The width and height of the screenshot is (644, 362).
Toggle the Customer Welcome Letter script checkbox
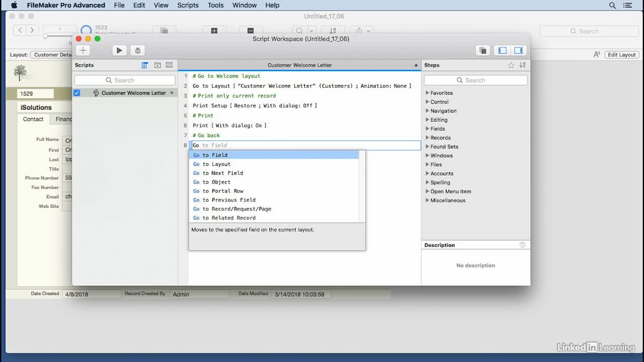coord(77,93)
